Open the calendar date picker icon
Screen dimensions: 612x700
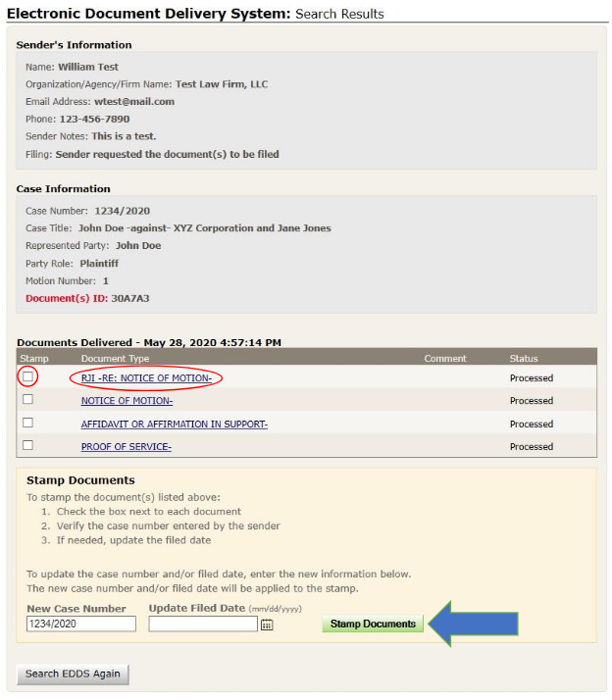267,625
